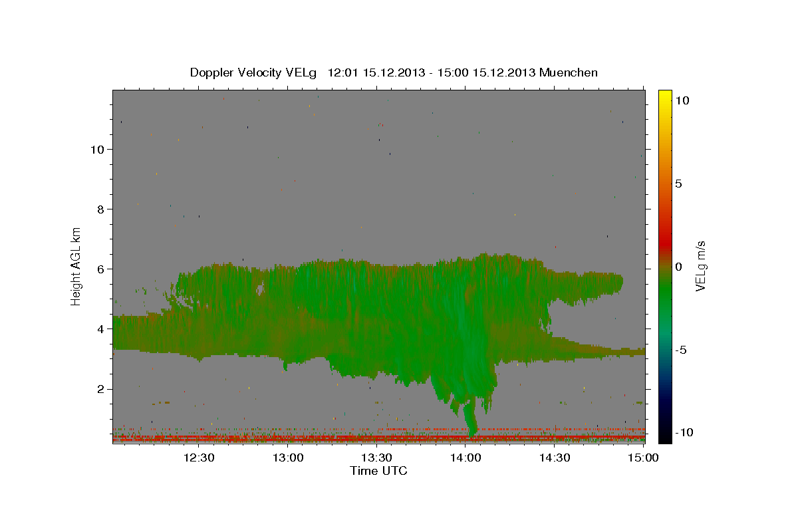This screenshot has width=798, height=532.
Task: Click the colorbar label '5'
Action: point(678,183)
